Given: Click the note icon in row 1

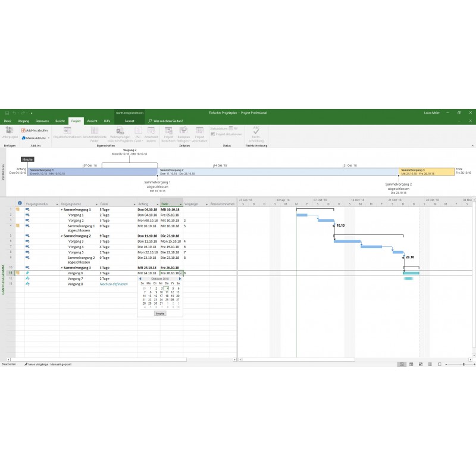Looking at the screenshot, I should pos(17,209).
